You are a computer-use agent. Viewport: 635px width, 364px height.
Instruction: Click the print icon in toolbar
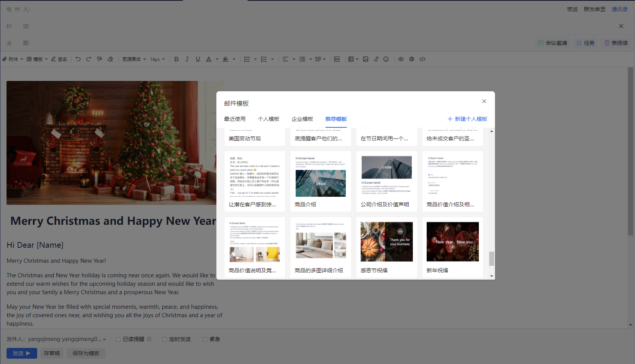click(412, 59)
